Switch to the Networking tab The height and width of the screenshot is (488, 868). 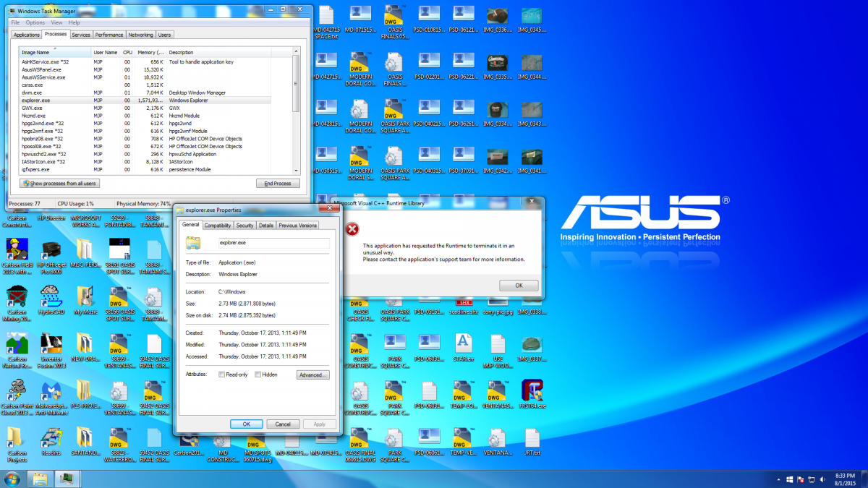coord(141,35)
